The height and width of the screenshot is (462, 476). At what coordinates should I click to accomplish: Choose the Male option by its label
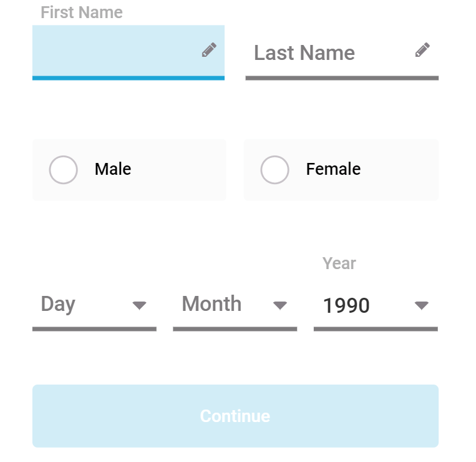tap(113, 169)
